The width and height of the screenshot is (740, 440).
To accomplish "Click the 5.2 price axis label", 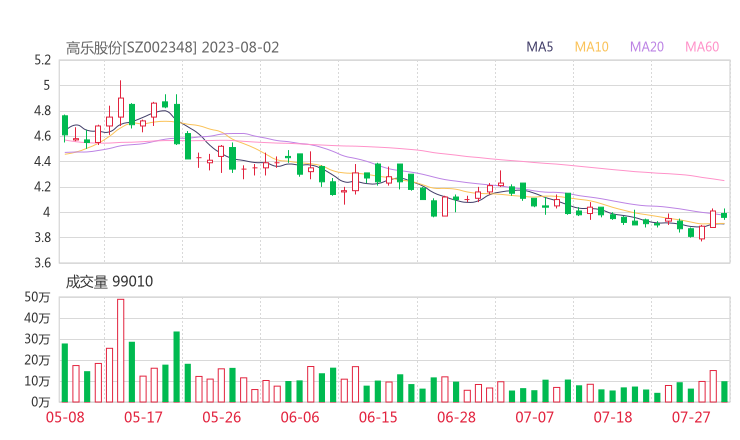I will 42,60.
